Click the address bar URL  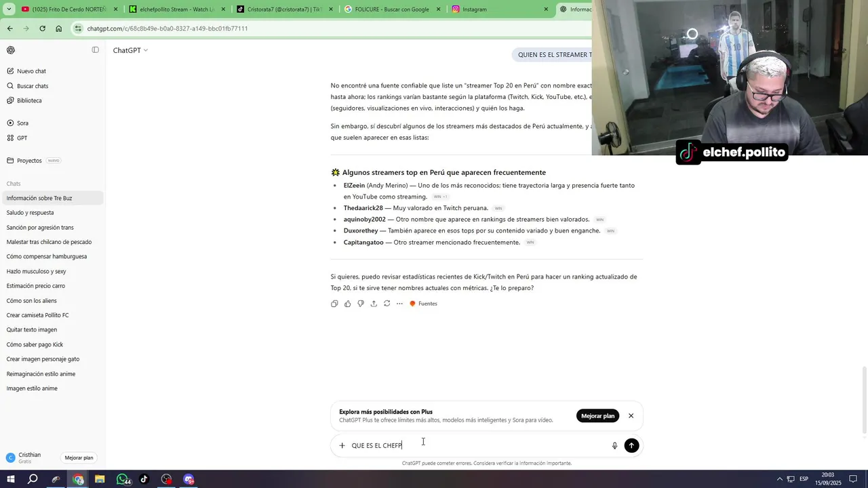[167, 28]
